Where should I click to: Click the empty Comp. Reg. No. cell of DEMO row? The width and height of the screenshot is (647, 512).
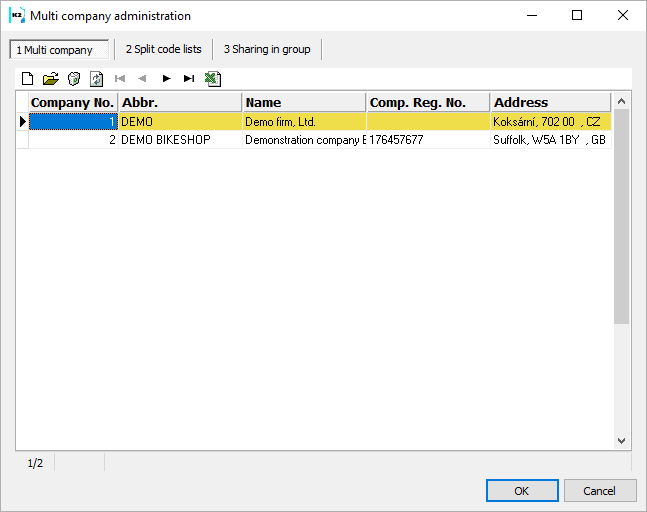[428, 122]
